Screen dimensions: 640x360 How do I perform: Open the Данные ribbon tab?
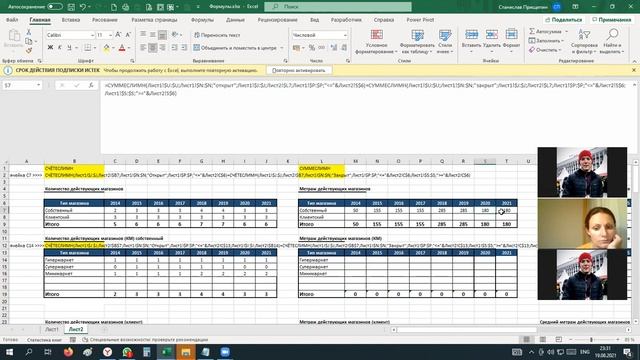pyautogui.click(x=235, y=20)
